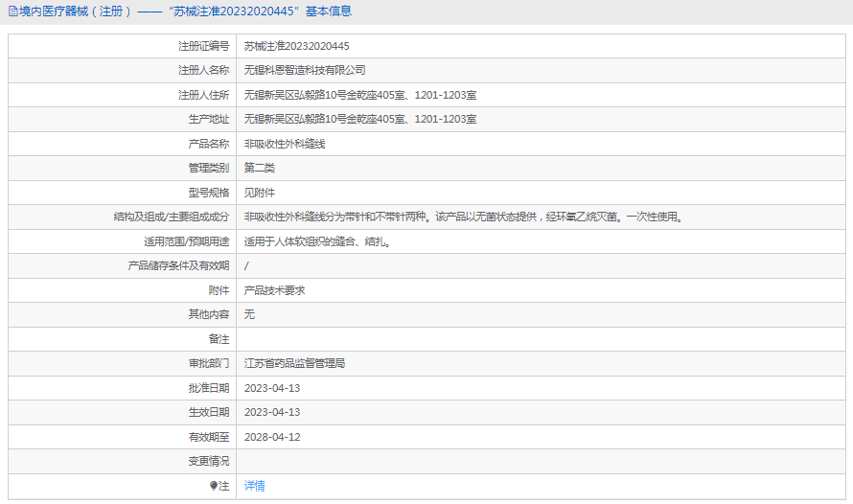The image size is (853, 504).
Task: Select product name 非吸收性外科缝线
Action: tap(285, 144)
